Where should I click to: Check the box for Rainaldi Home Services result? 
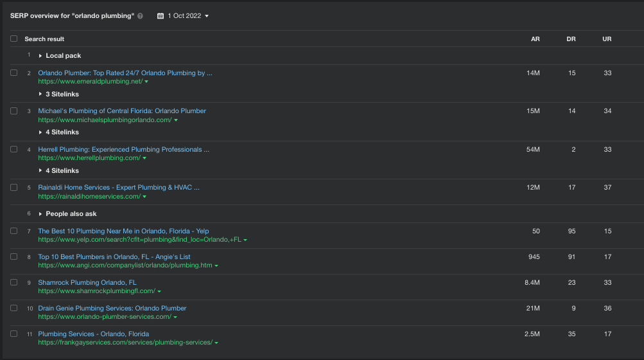tap(14, 188)
